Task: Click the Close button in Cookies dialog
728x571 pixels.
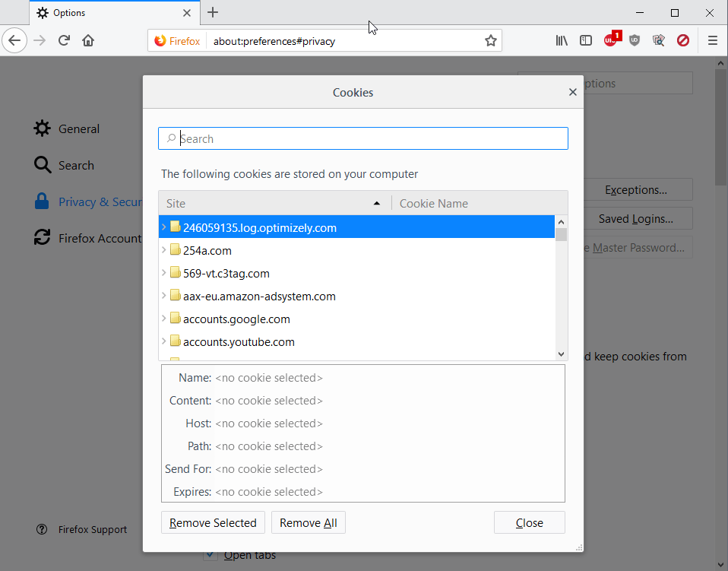Action: click(530, 522)
